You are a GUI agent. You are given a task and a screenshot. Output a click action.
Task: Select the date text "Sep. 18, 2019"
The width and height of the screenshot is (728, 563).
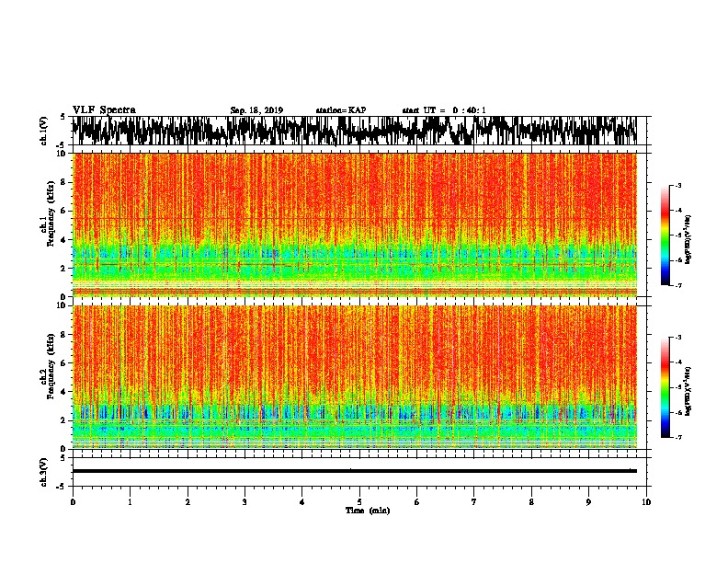click(x=256, y=110)
